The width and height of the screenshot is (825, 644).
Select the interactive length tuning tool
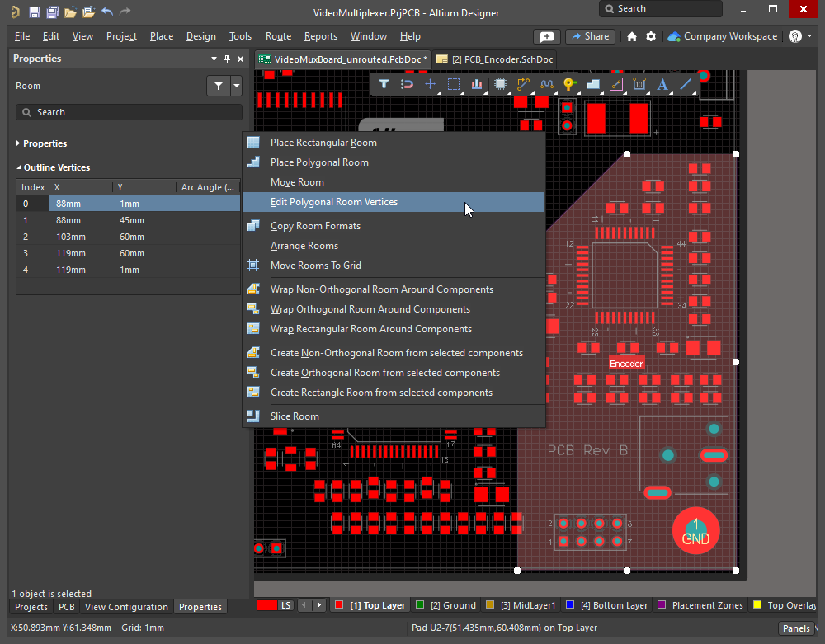pos(547,84)
